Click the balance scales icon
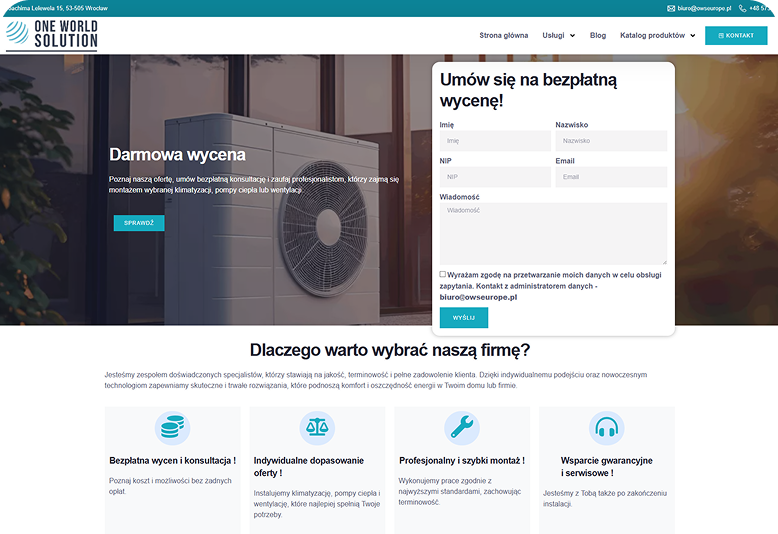Screen dimensions: 778x534 (x=317, y=428)
